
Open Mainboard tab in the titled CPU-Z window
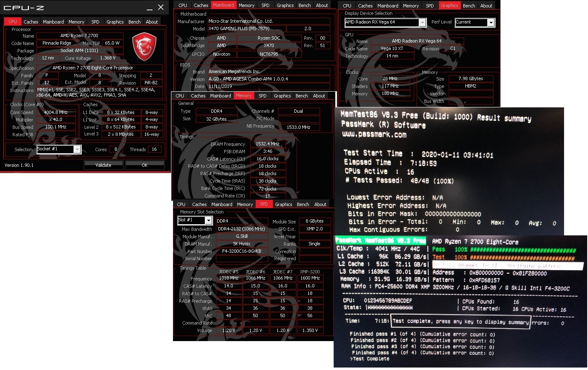click(x=53, y=22)
